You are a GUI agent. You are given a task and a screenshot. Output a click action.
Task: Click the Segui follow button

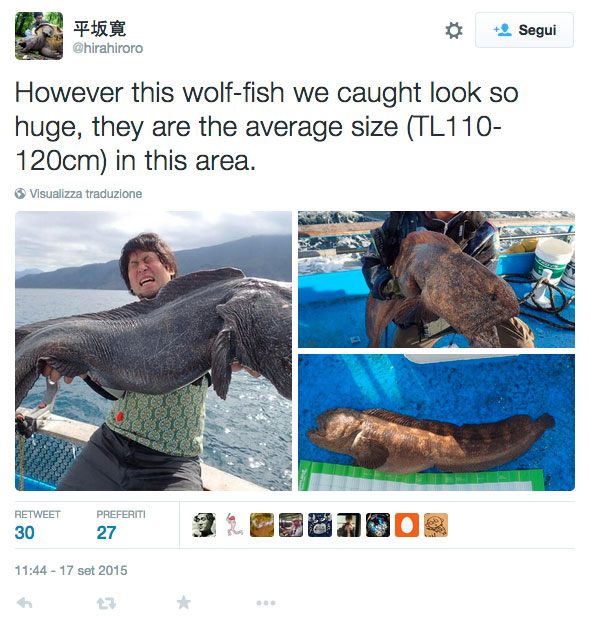[524, 30]
